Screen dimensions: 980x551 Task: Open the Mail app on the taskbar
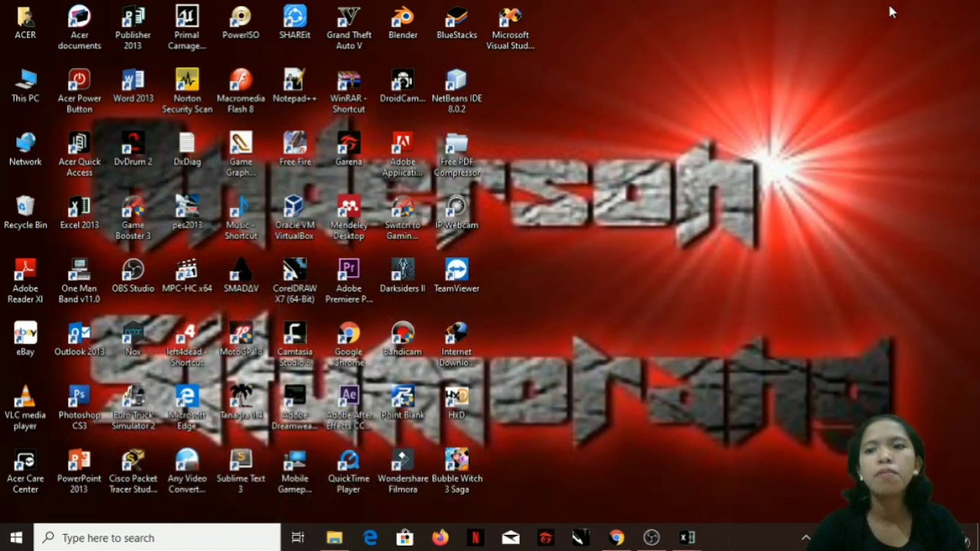(511, 537)
